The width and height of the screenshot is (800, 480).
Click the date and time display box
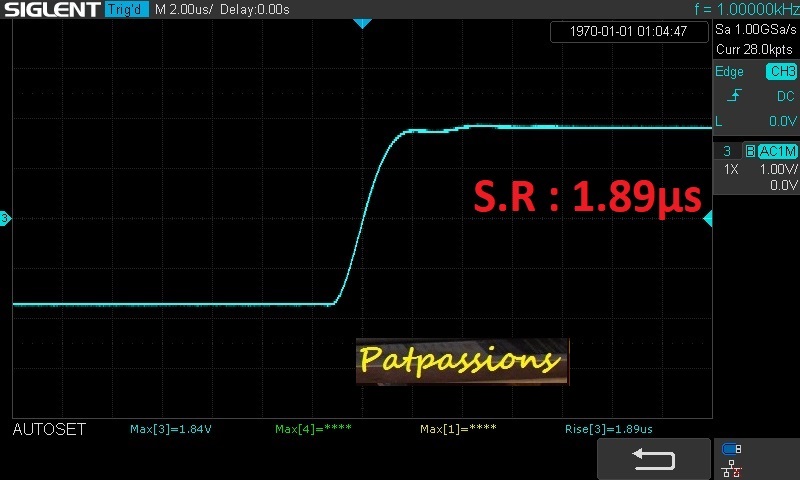(627, 31)
